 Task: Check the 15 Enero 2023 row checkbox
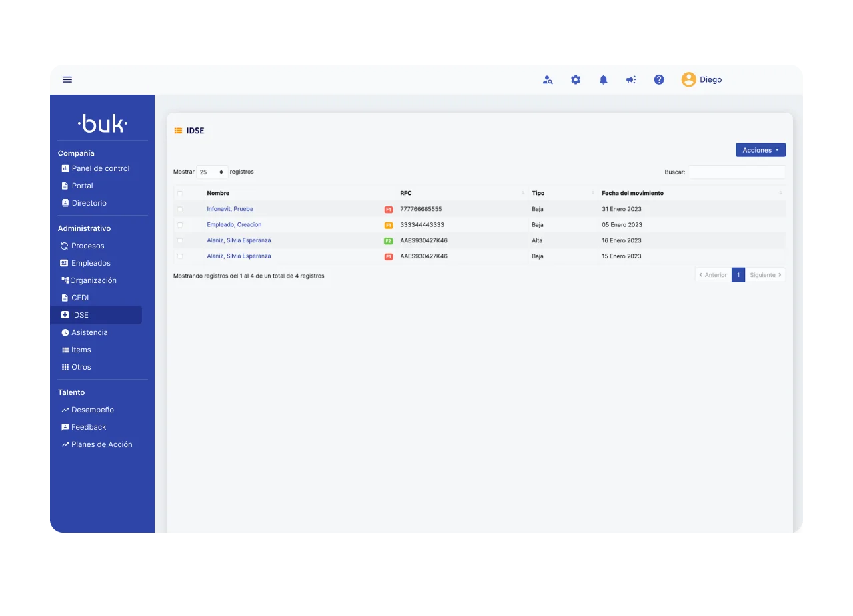[x=180, y=256]
